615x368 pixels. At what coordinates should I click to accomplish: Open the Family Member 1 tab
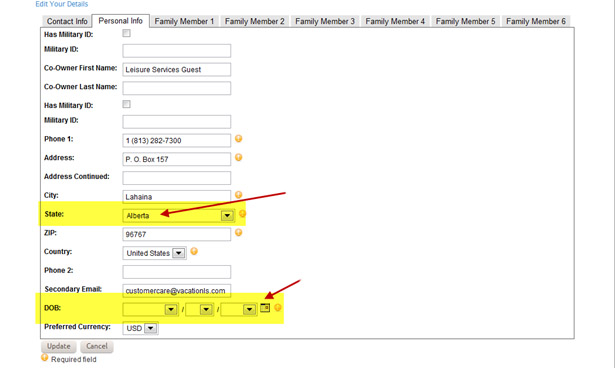click(184, 21)
